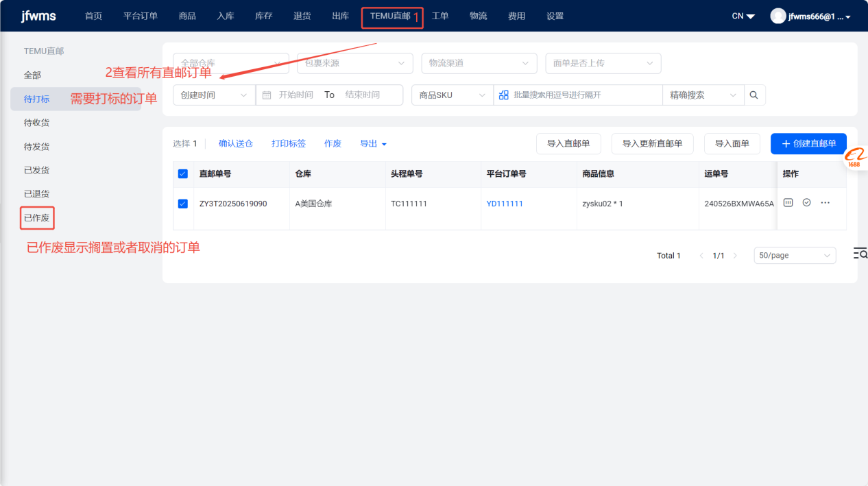The width and height of the screenshot is (868, 486).
Task: Open the 包裹来源 dropdown
Action: pyautogui.click(x=355, y=63)
